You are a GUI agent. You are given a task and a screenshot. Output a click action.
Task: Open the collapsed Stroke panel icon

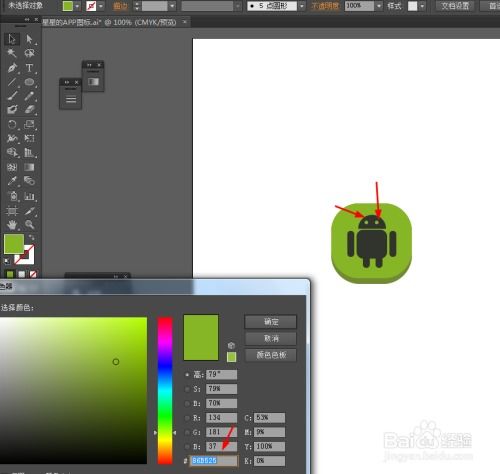tap(71, 99)
